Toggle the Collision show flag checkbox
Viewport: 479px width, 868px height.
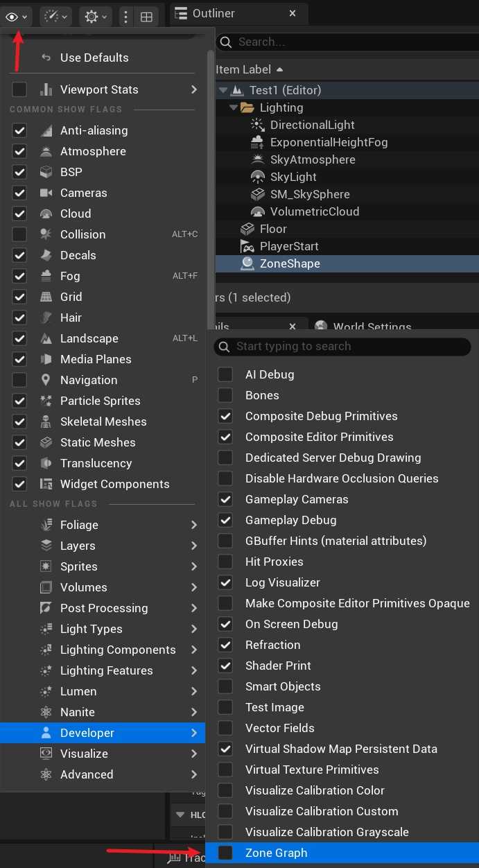(x=19, y=234)
